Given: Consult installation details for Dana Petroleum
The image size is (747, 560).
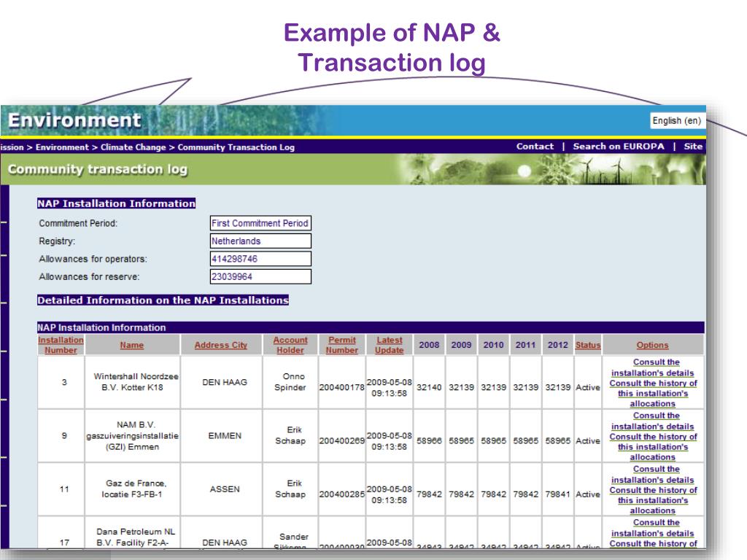Looking at the screenshot, I should pyautogui.click(x=653, y=528).
